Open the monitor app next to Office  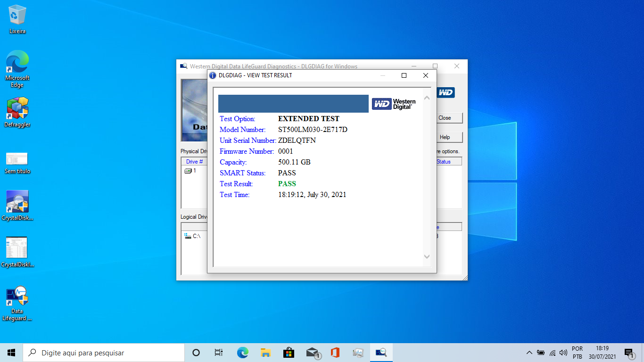(358, 353)
